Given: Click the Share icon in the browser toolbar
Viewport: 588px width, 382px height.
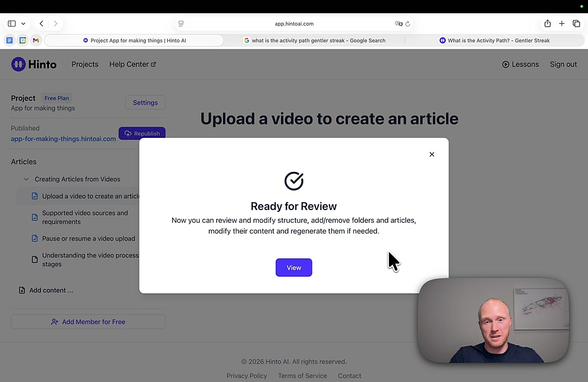Looking at the screenshot, I should [548, 23].
